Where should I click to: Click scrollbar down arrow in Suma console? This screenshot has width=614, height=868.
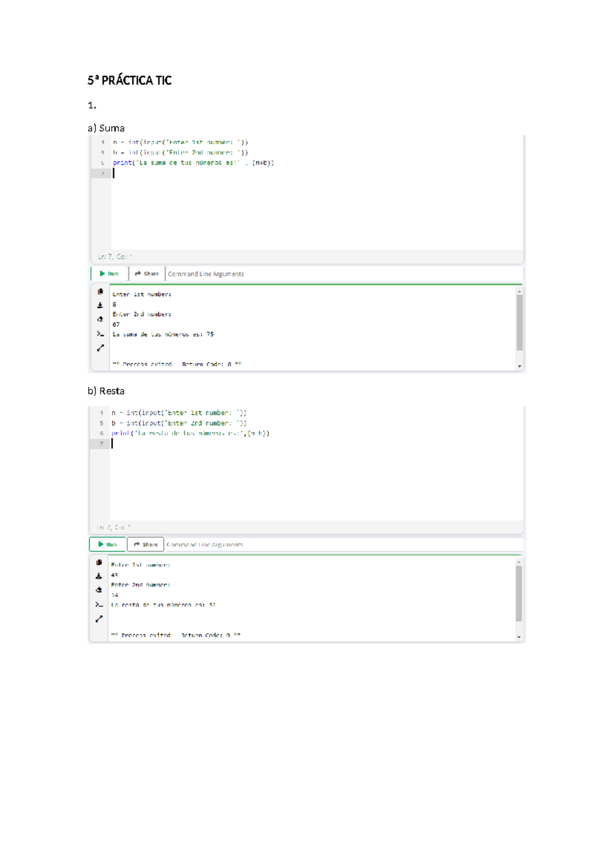(x=519, y=366)
